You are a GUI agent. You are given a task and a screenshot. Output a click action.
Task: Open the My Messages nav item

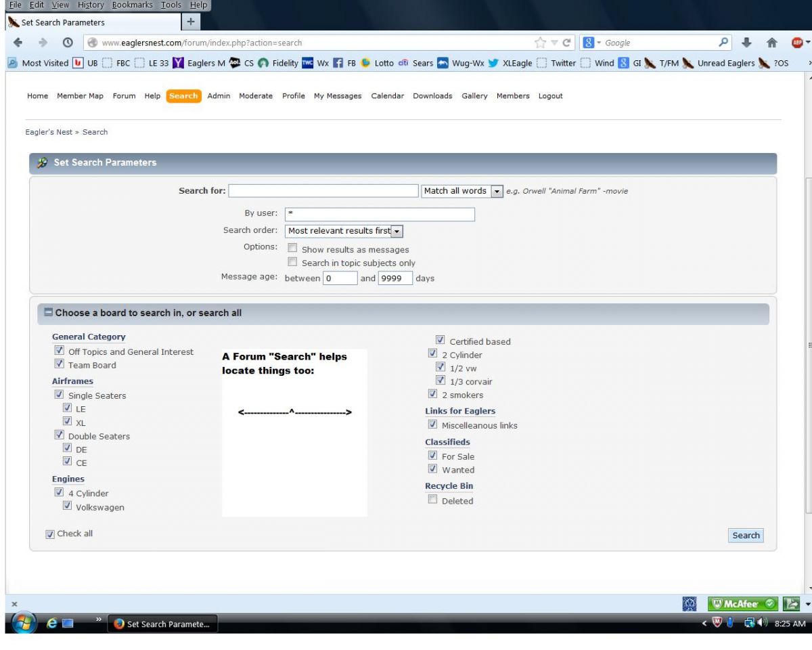(x=338, y=96)
